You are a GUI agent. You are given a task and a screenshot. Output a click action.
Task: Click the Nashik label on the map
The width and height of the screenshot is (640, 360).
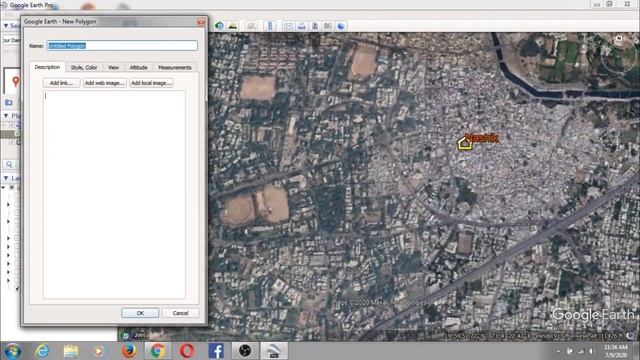click(x=482, y=138)
